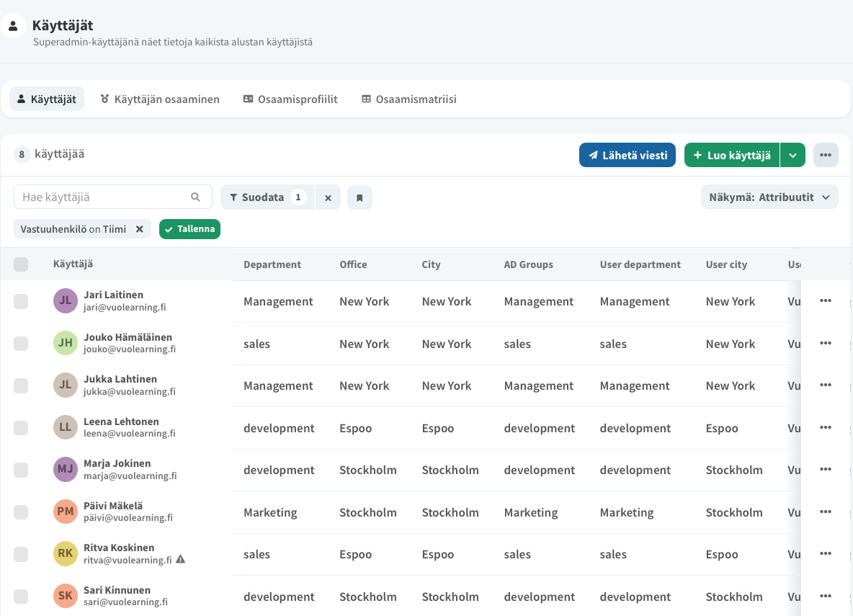Switch to the Käyttäjän osaaminen tab

click(159, 99)
